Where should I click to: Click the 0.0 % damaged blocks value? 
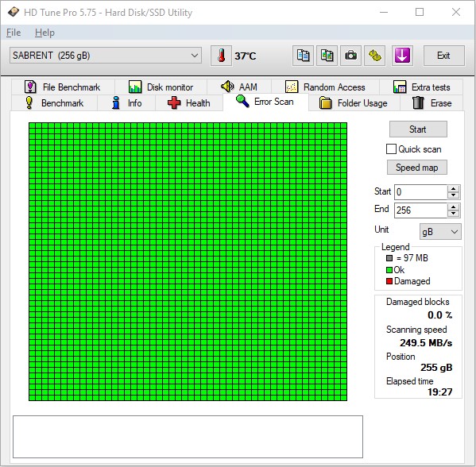(440, 315)
